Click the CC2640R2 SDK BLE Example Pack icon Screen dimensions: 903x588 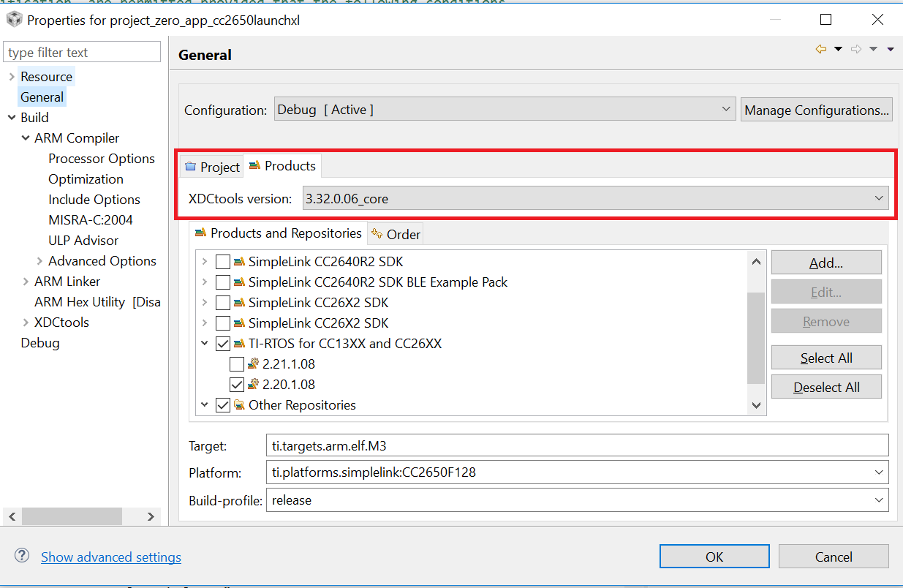coord(239,282)
